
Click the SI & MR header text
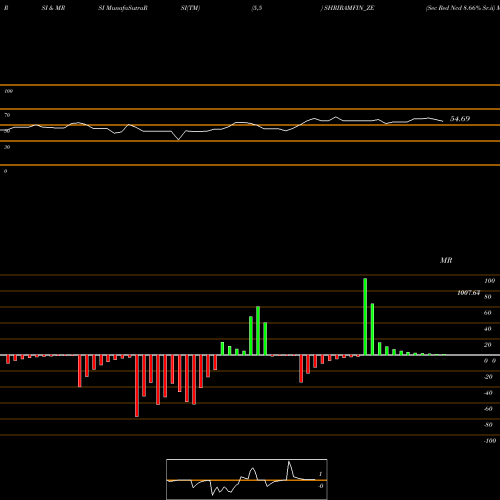pyautogui.click(x=53, y=8)
